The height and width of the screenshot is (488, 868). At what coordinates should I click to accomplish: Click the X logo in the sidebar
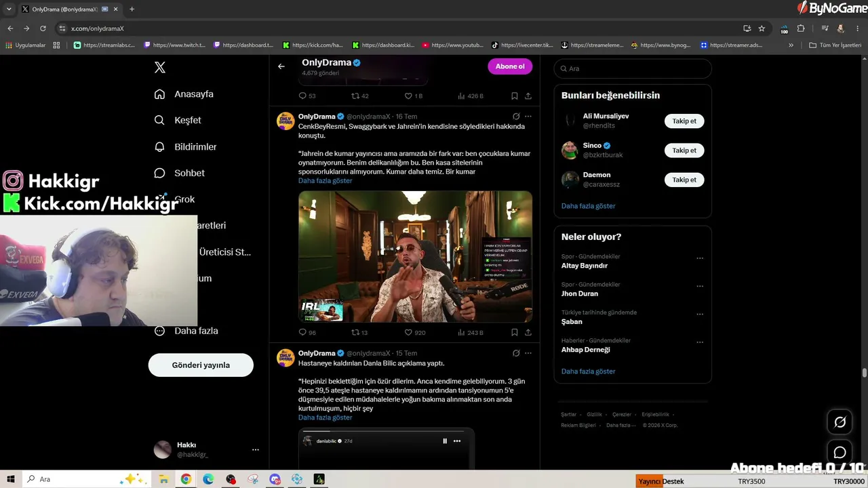click(x=160, y=67)
